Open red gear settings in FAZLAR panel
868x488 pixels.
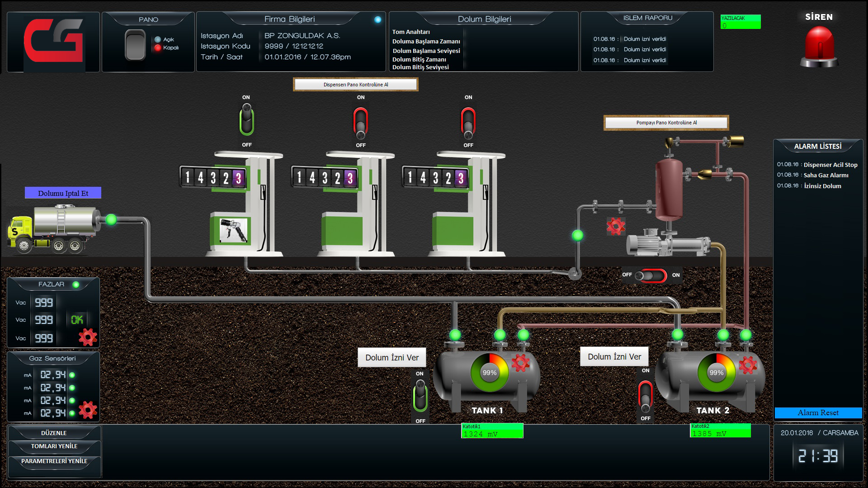pyautogui.click(x=88, y=337)
